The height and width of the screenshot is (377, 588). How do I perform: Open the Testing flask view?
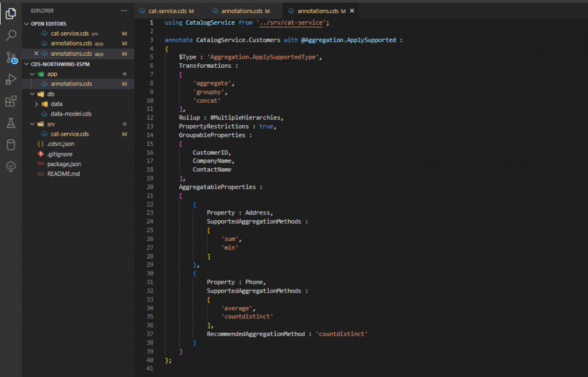tap(11, 123)
